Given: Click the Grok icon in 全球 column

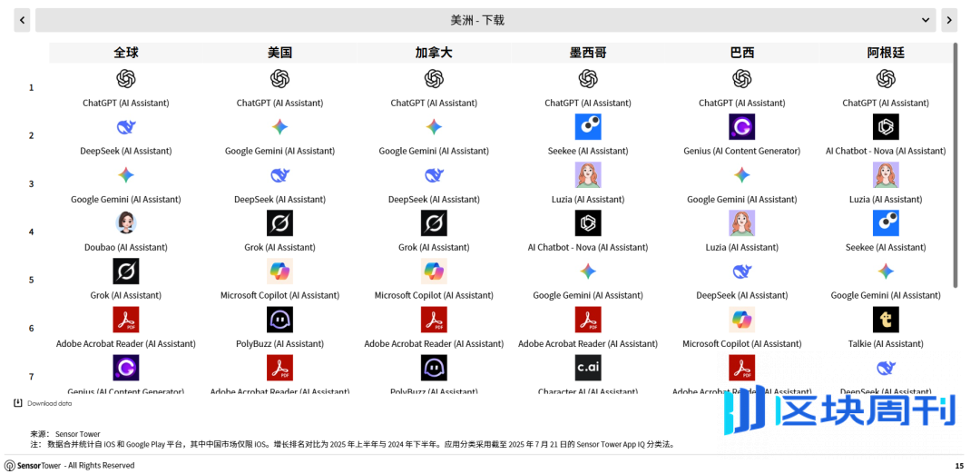Looking at the screenshot, I should coord(125,272).
